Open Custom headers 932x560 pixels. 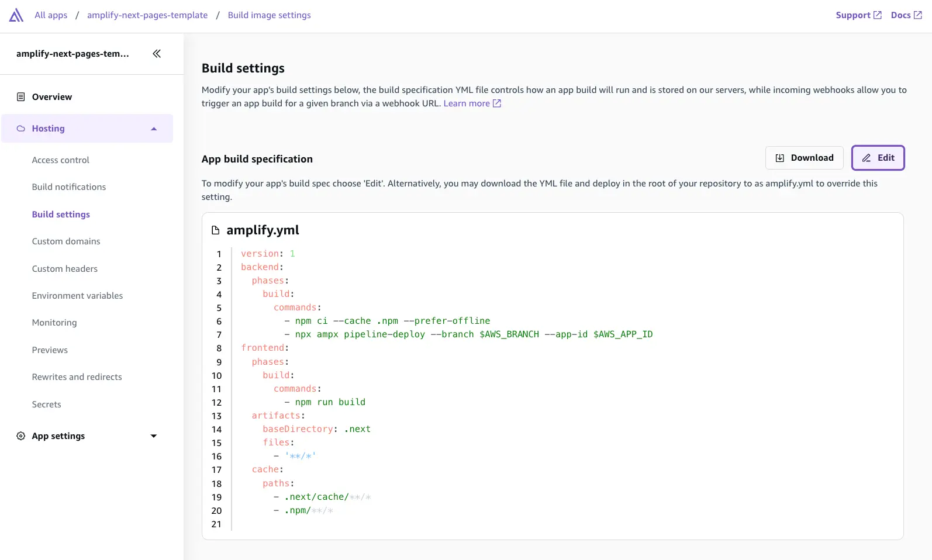coord(65,269)
